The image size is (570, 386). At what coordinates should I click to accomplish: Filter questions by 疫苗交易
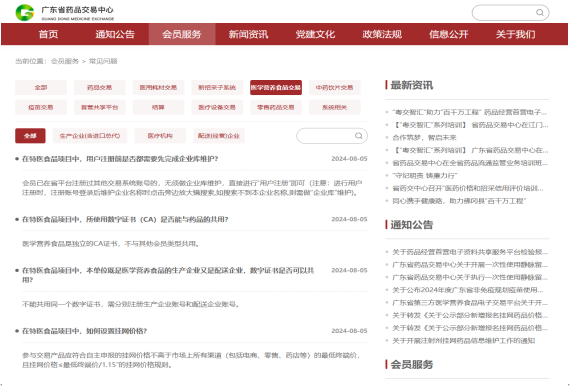click(x=41, y=107)
